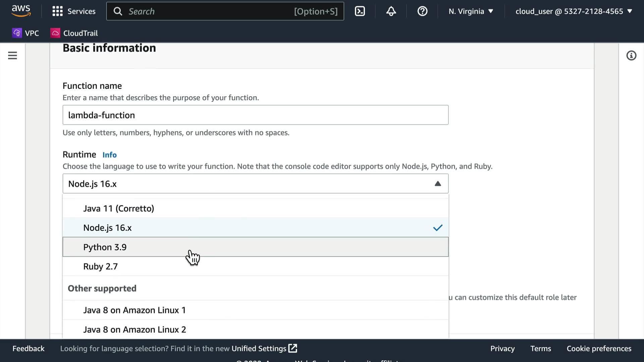
Task: Expand the left hamburger navigation menu
Action: pyautogui.click(x=12, y=56)
